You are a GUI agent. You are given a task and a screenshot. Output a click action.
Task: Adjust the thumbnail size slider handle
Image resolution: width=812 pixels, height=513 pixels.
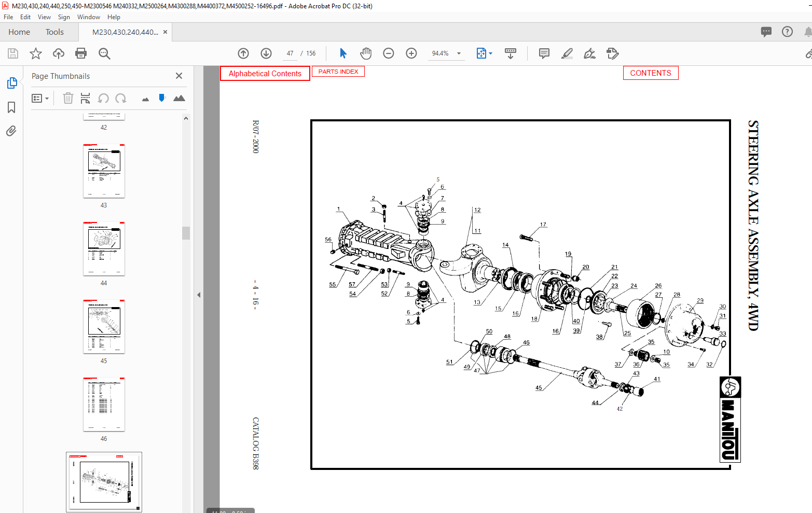point(162,98)
